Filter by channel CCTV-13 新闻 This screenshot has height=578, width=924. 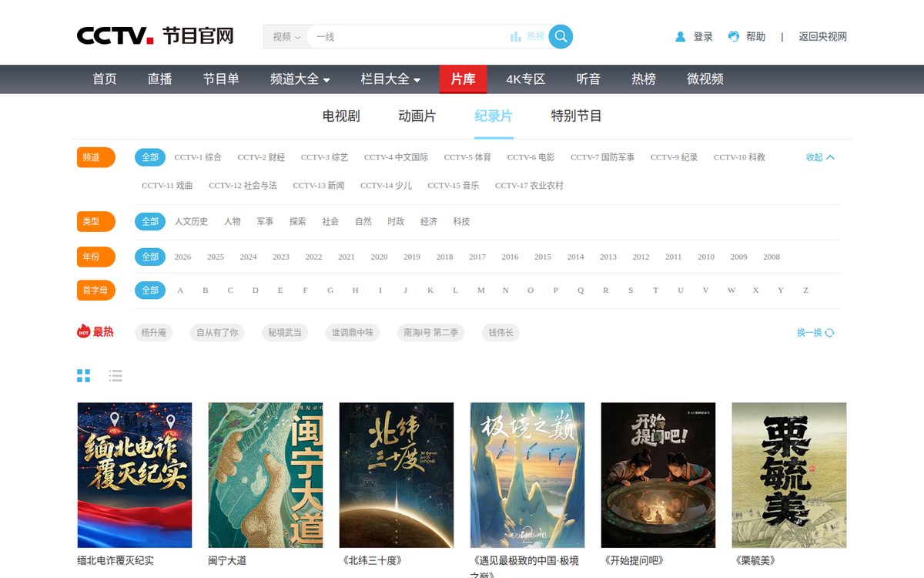319,186
